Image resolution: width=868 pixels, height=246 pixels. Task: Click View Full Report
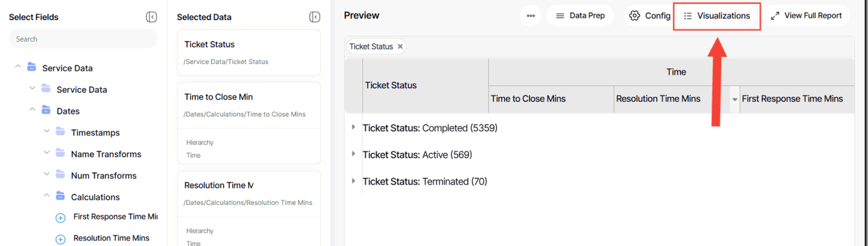point(806,15)
